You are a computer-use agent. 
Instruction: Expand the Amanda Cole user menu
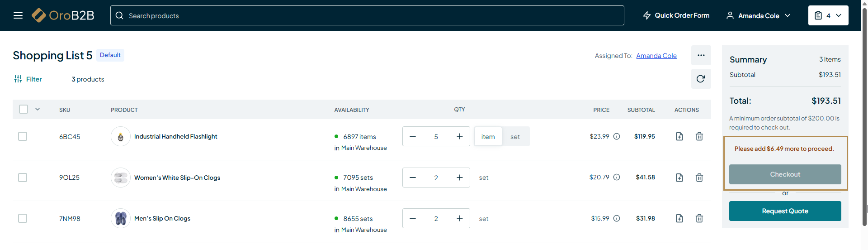point(759,15)
